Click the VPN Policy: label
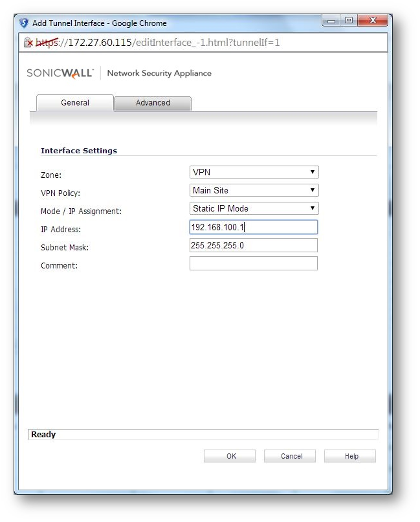 (60, 193)
